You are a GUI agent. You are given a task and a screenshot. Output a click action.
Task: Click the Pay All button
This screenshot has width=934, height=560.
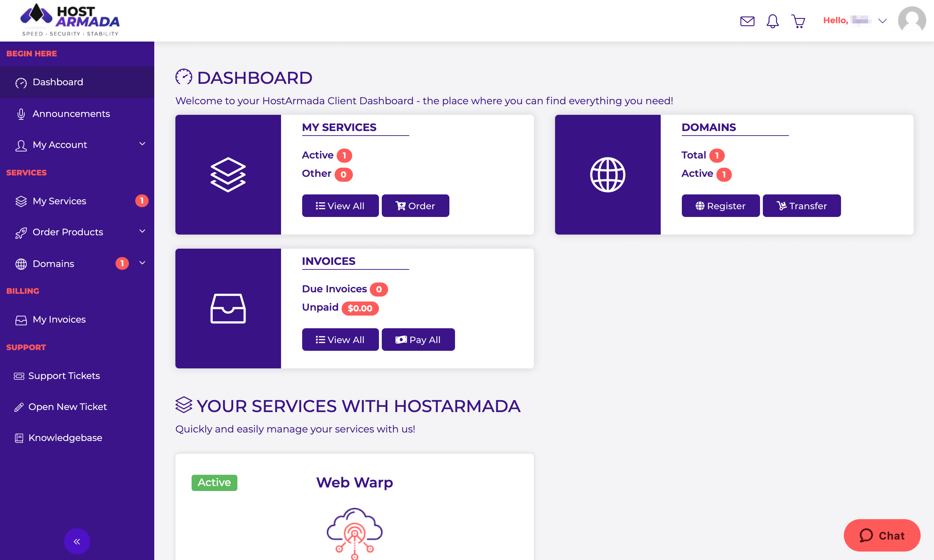pyautogui.click(x=418, y=340)
